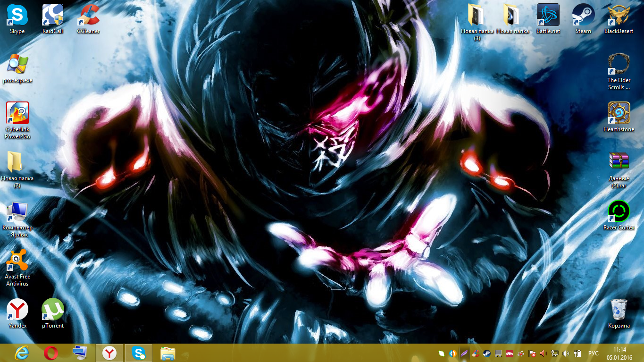Open the BlackDesert game shortcut
The image size is (644, 362).
pos(619,19)
